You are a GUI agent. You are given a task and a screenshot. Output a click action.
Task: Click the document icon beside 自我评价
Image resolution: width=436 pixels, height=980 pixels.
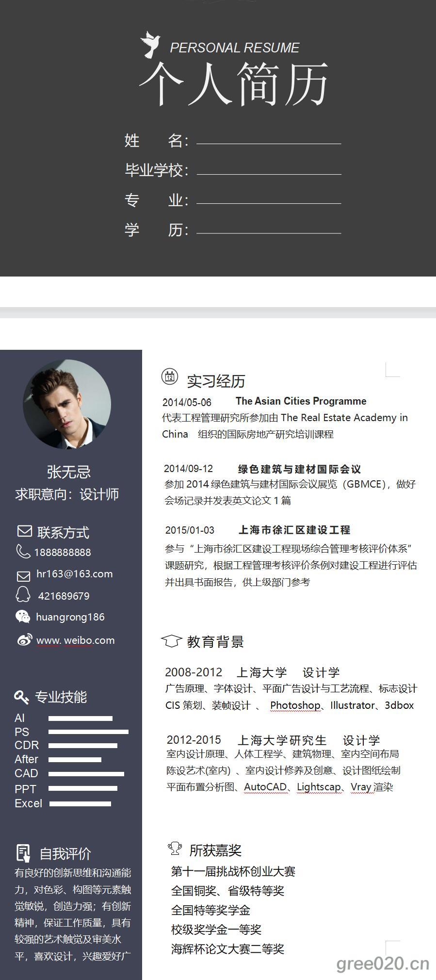coord(23,853)
